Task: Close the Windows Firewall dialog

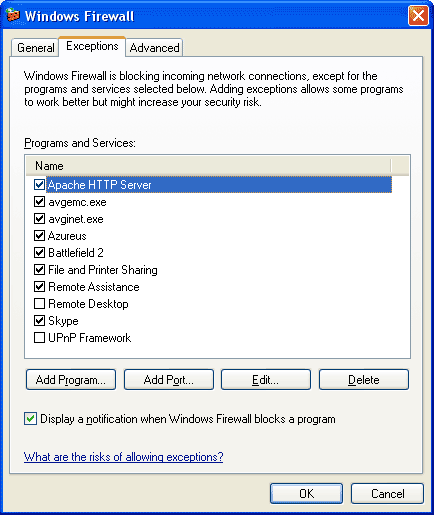Action: click(x=418, y=15)
